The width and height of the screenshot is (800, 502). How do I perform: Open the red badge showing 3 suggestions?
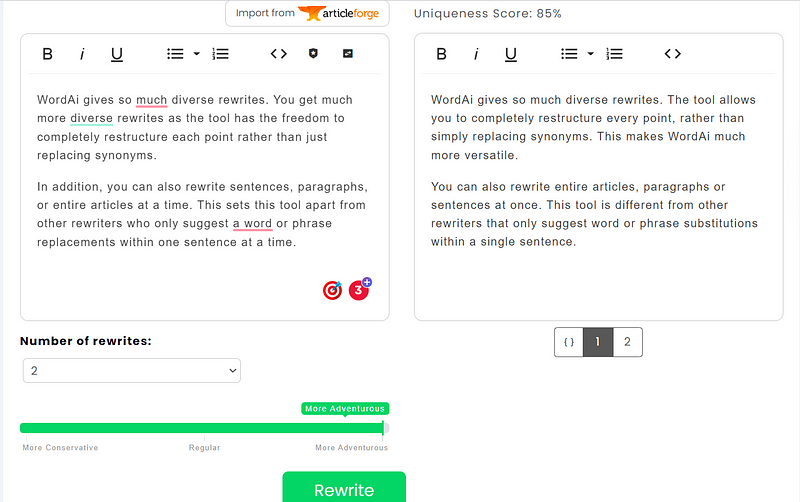(359, 290)
